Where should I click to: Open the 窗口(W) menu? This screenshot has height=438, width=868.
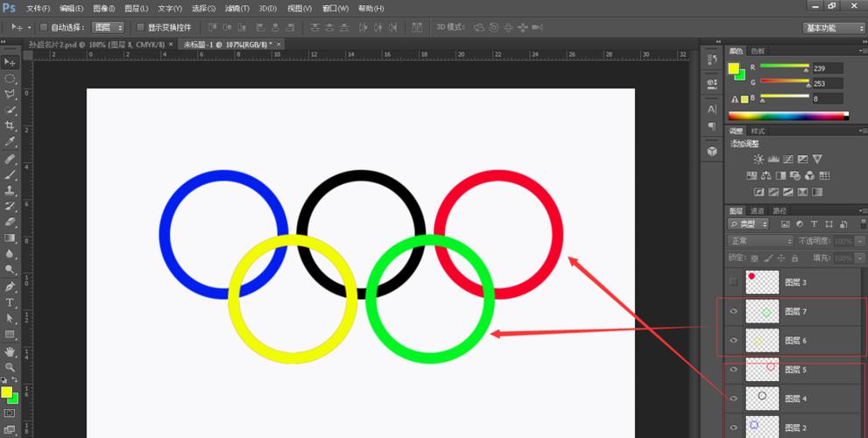pos(335,9)
